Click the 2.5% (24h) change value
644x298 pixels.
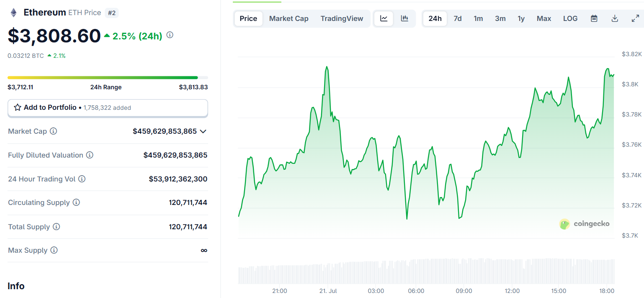pos(137,36)
